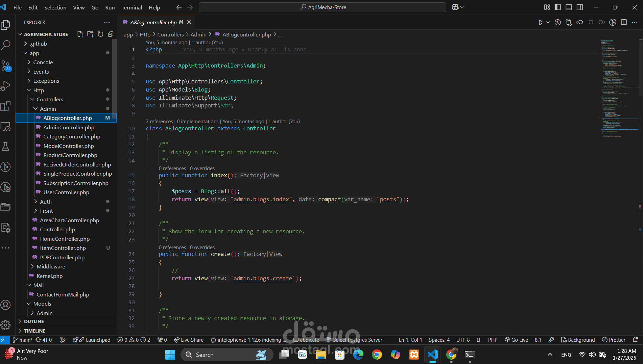
Task: Collapse all folders in Explorer
Action: 111,34
